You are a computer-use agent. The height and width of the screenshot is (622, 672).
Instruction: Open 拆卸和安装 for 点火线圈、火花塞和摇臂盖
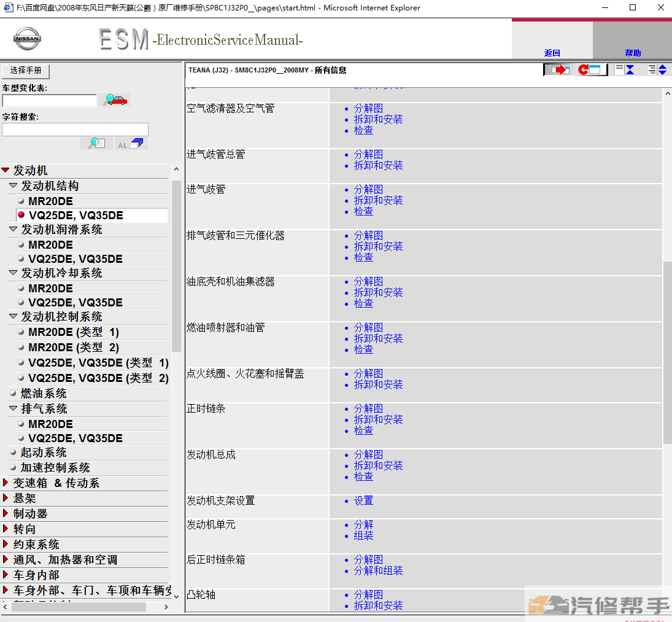[379, 384]
